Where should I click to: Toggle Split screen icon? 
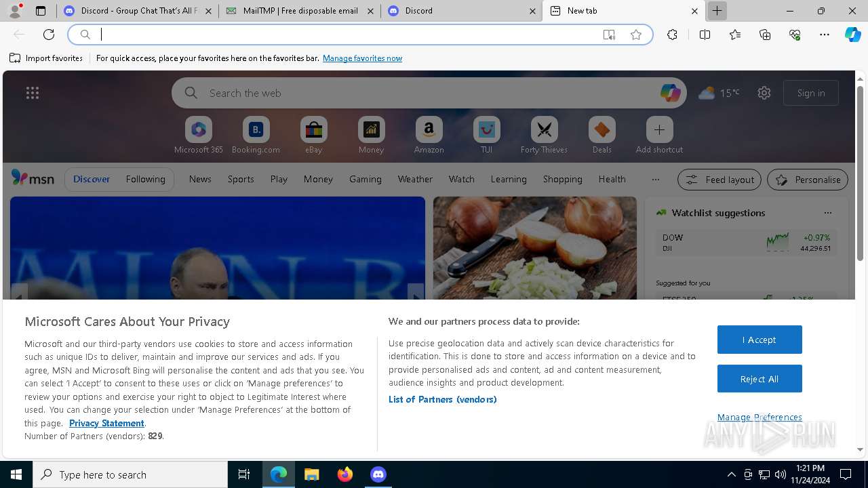(x=705, y=35)
